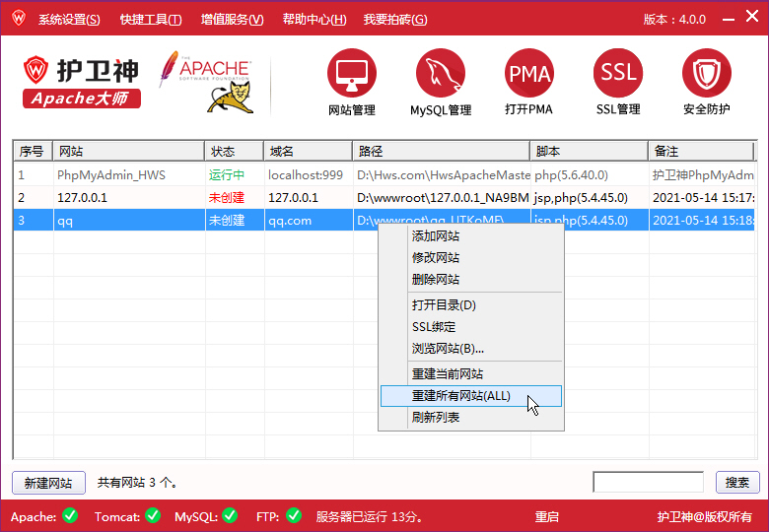
Task: Click the Tomcat status green check icon
Action: [153, 515]
